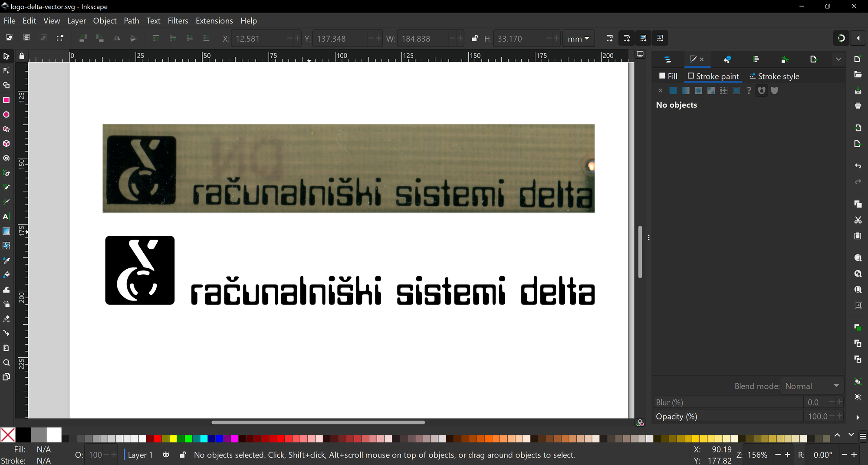
Task: Click Flip horizontal icon in toolbar
Action: click(x=117, y=38)
